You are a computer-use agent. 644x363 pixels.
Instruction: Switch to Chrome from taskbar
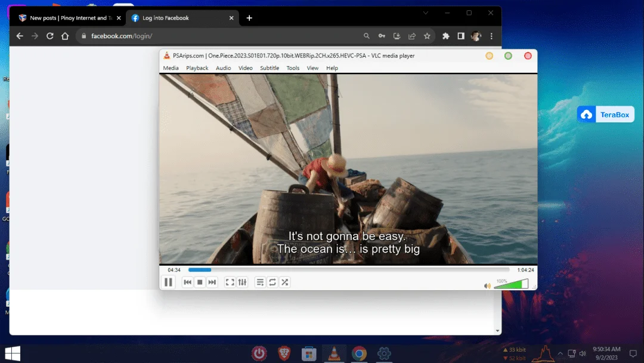click(x=359, y=353)
